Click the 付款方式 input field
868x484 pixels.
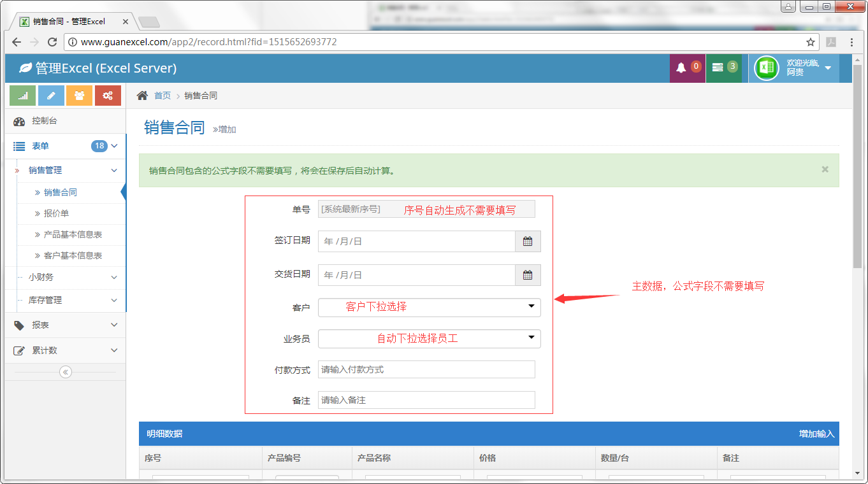426,369
